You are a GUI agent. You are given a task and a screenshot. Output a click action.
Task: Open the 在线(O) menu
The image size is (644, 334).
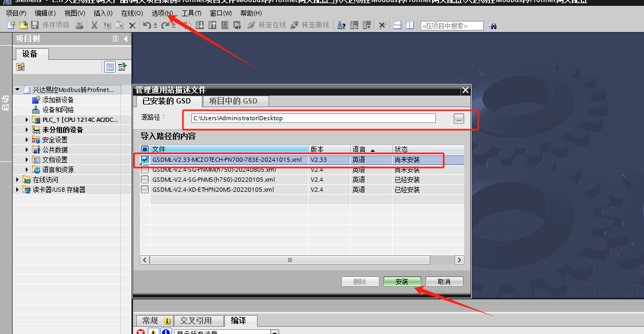click(x=132, y=13)
